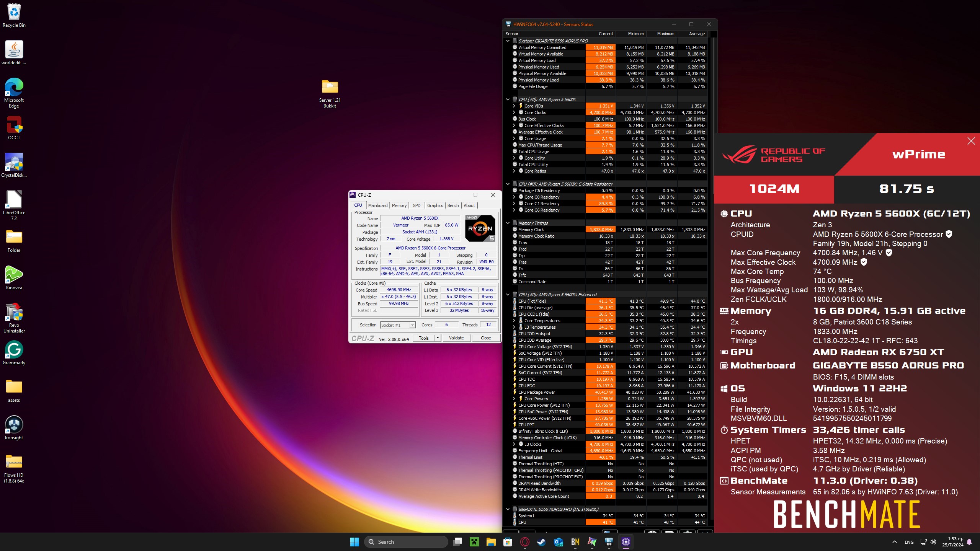Screen dimensions: 980x551
Task: Launch Microsoft Edge from the desktop
Action: point(14,93)
